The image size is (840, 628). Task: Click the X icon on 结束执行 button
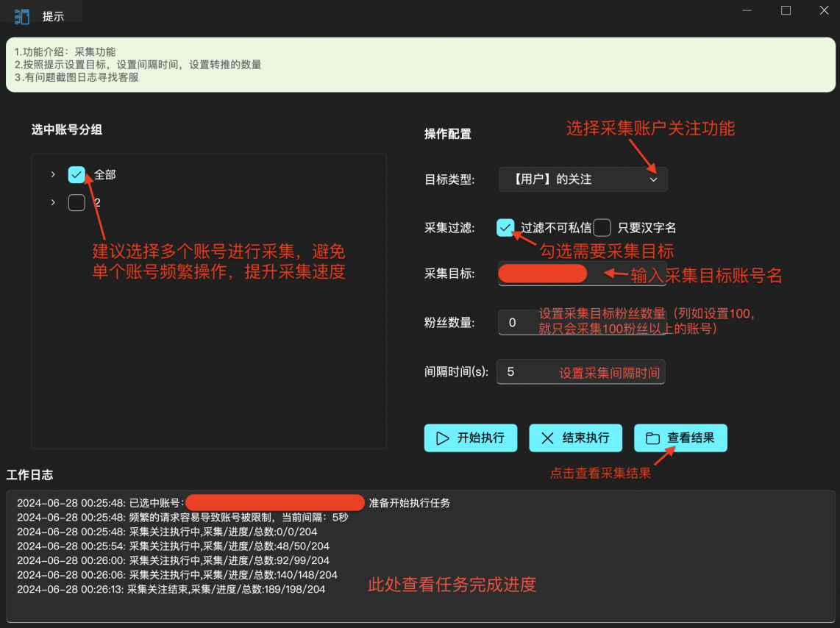click(547, 438)
